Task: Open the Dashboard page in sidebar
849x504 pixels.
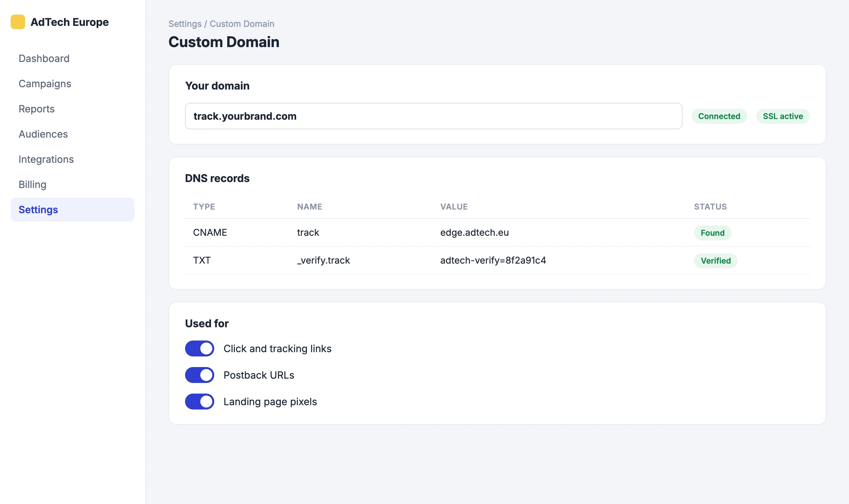Action: click(x=72, y=58)
